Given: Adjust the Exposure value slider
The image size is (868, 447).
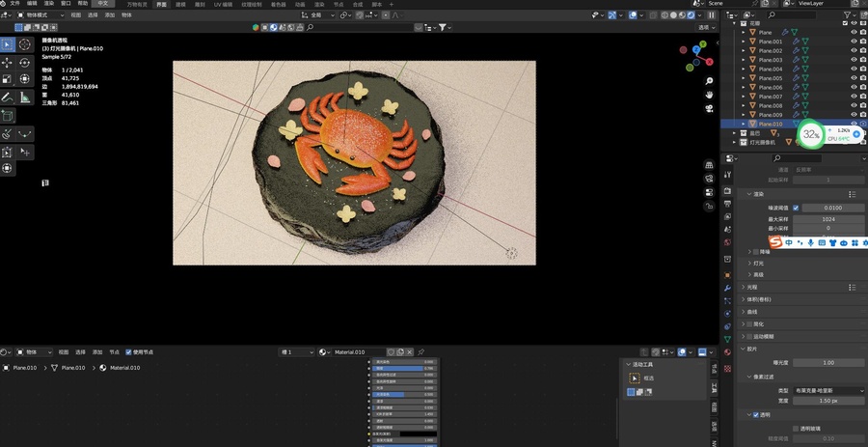Looking at the screenshot, I should pos(828,362).
